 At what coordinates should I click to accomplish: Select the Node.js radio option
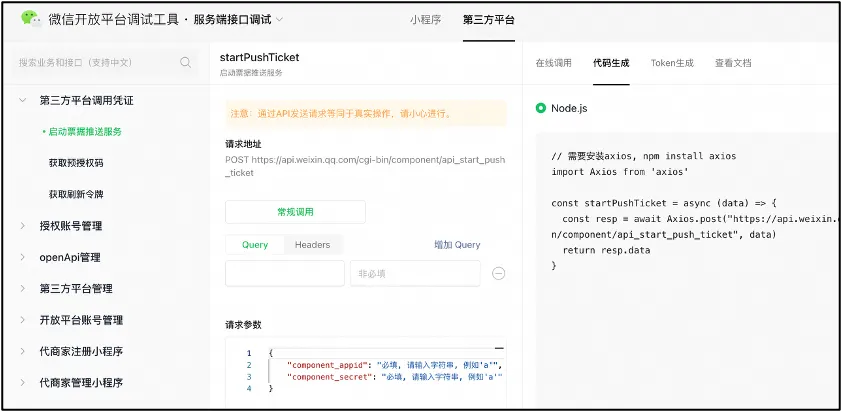point(541,108)
